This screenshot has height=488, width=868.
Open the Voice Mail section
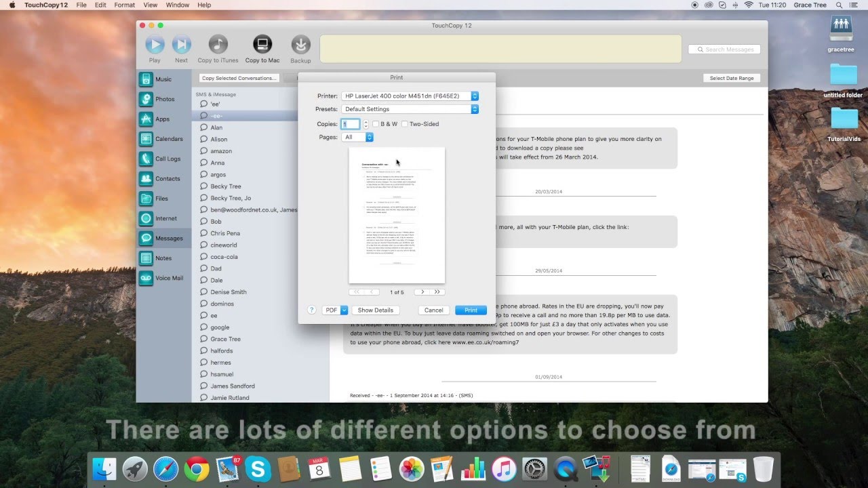[x=163, y=278]
